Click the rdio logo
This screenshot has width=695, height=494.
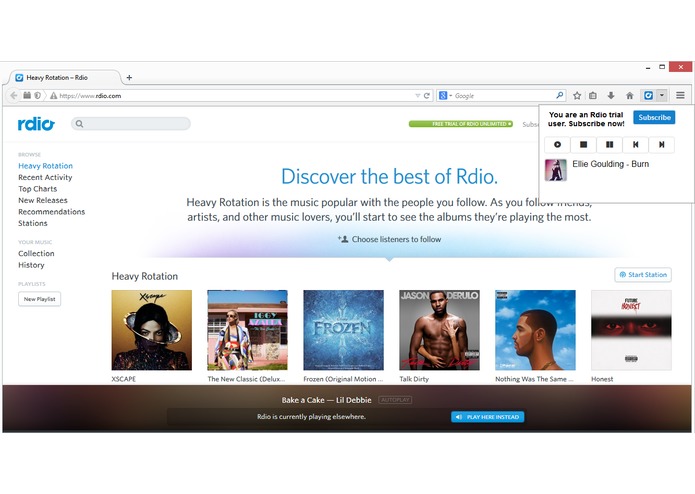[x=36, y=124]
